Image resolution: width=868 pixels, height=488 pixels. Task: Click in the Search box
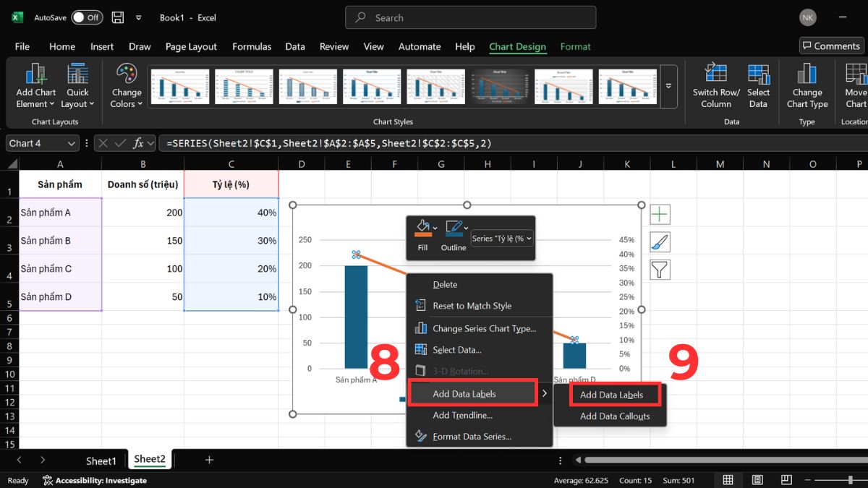470,17
